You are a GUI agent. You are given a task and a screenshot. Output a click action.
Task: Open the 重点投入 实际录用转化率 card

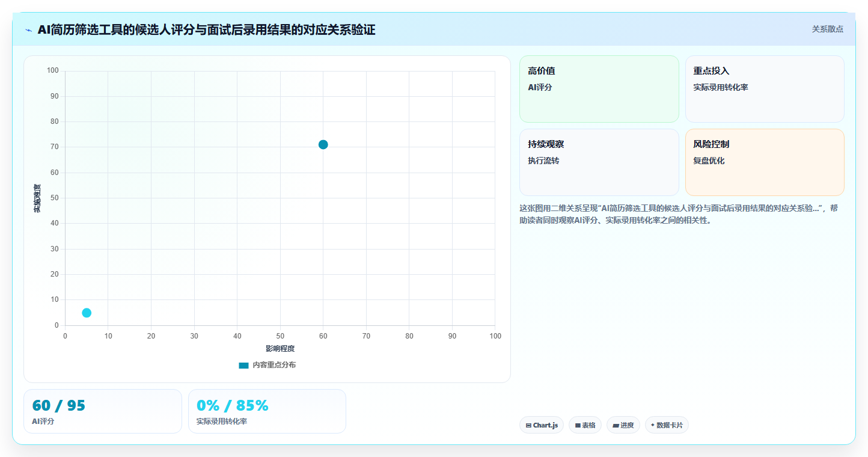click(765, 89)
